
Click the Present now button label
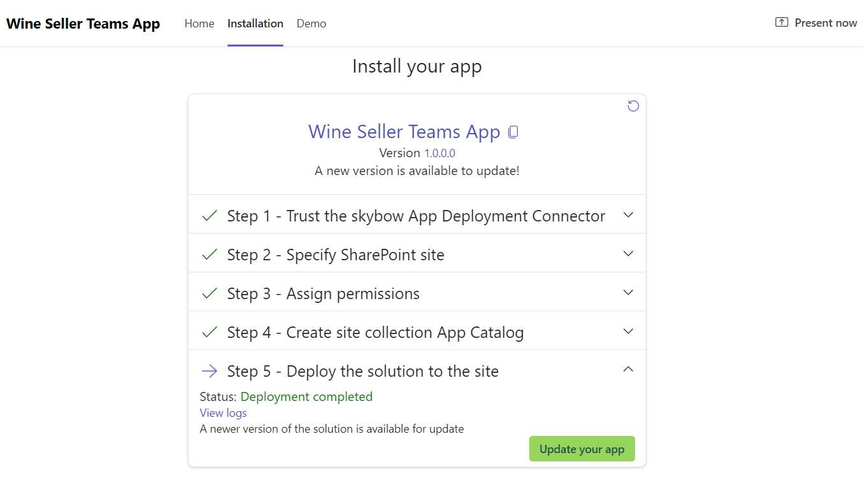point(826,23)
